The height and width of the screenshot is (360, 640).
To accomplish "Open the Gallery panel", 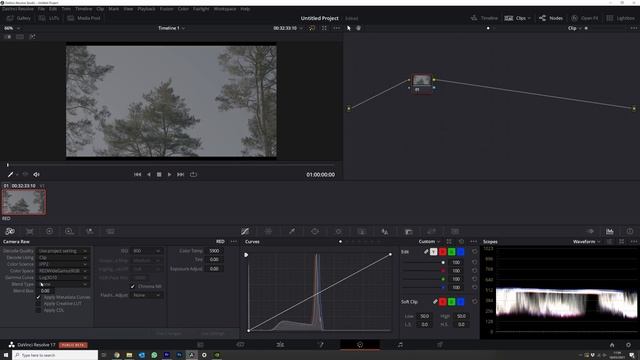I will 19,18.
